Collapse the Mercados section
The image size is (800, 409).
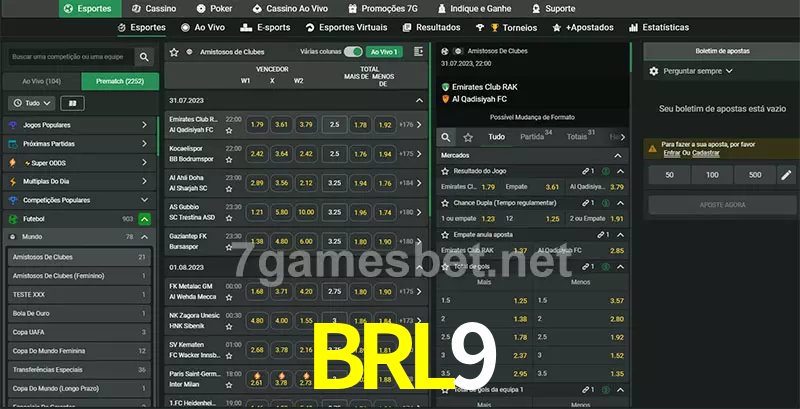click(618, 156)
